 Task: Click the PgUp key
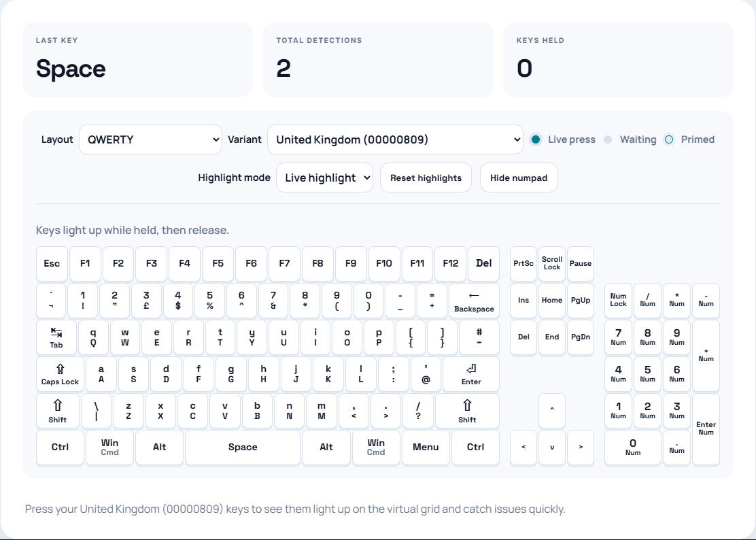pyautogui.click(x=581, y=301)
